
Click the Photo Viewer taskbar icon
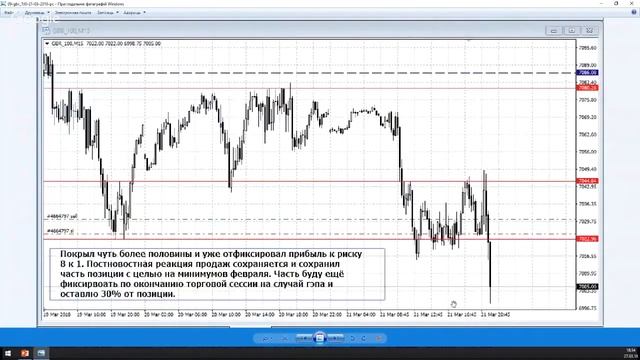point(41,353)
